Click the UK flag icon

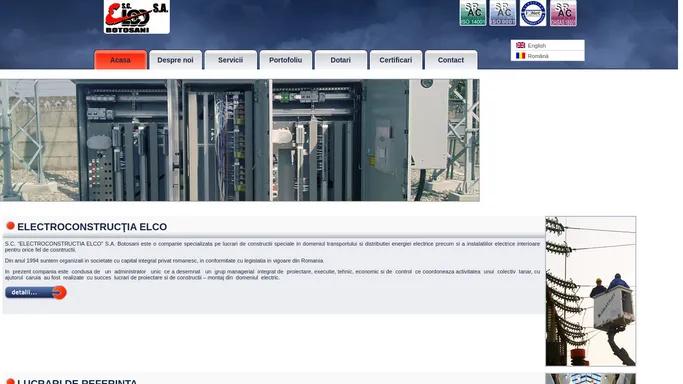point(521,45)
